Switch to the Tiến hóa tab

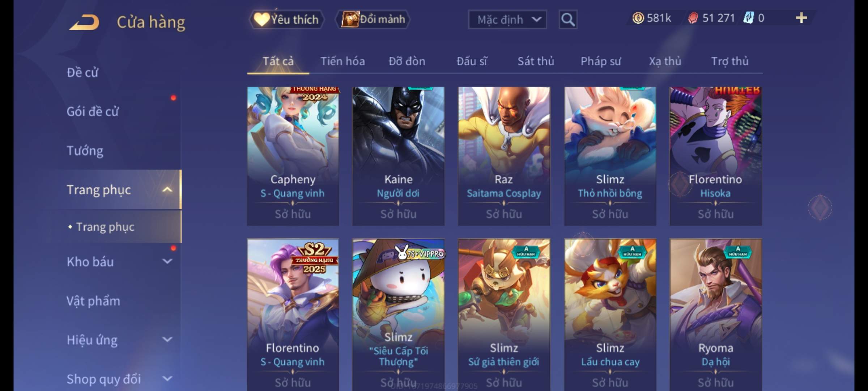coord(342,61)
